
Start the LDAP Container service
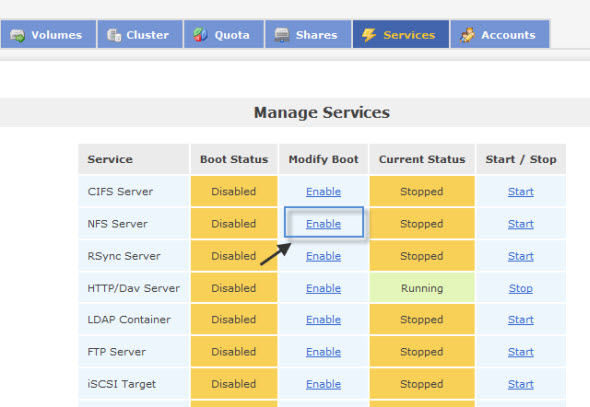click(521, 320)
